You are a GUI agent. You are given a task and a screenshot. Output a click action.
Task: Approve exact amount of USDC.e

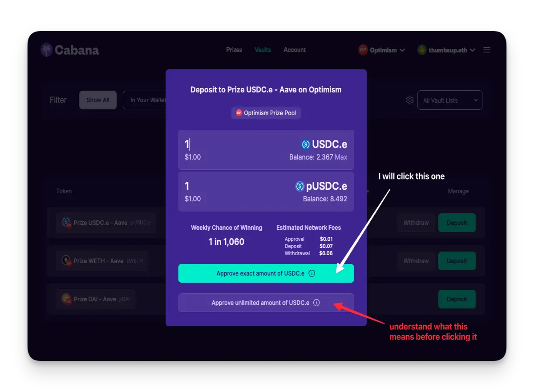click(x=266, y=273)
